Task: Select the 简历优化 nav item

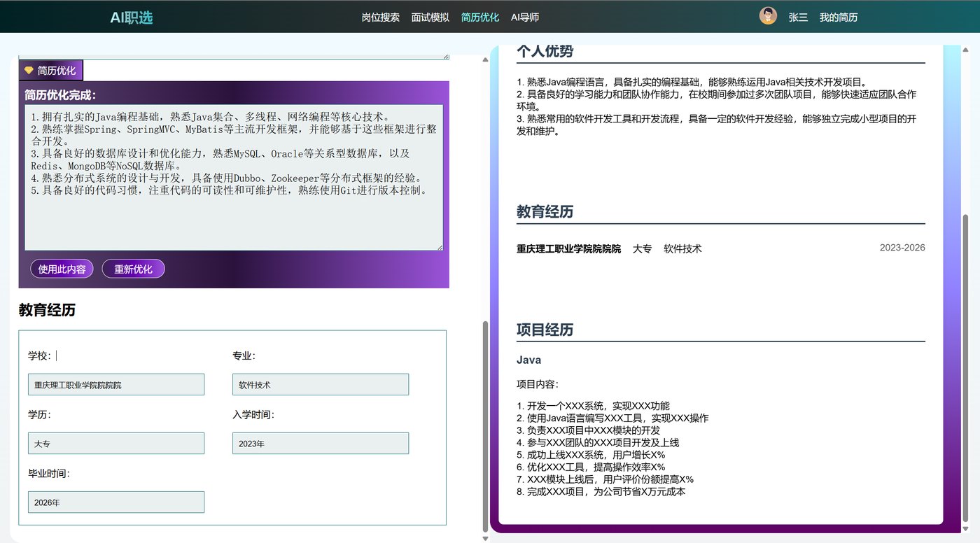Action: (480, 17)
